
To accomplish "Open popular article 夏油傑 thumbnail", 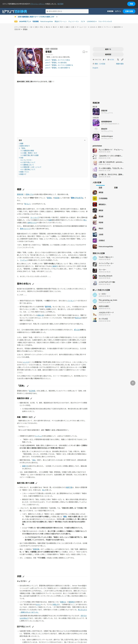I will pos(95,216).
